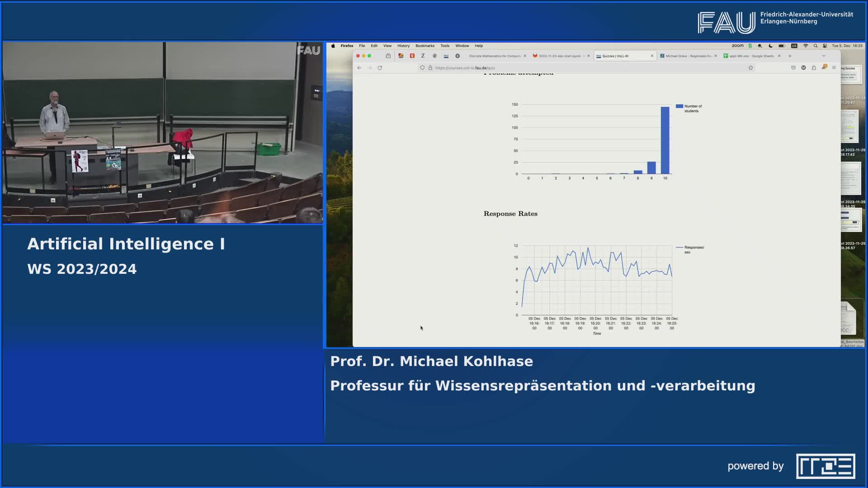
Task: Open Firefox hamburger application menu
Action: point(834,68)
